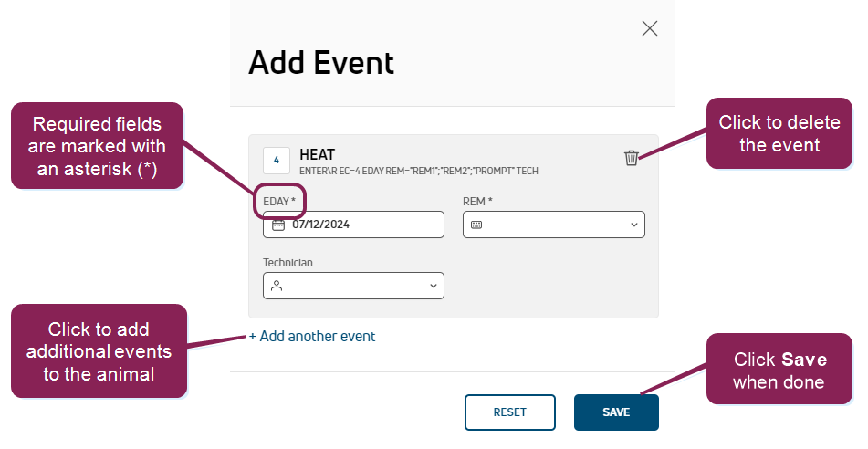Close the Add Event dialog
This screenshot has height=449, width=868.
tap(649, 28)
